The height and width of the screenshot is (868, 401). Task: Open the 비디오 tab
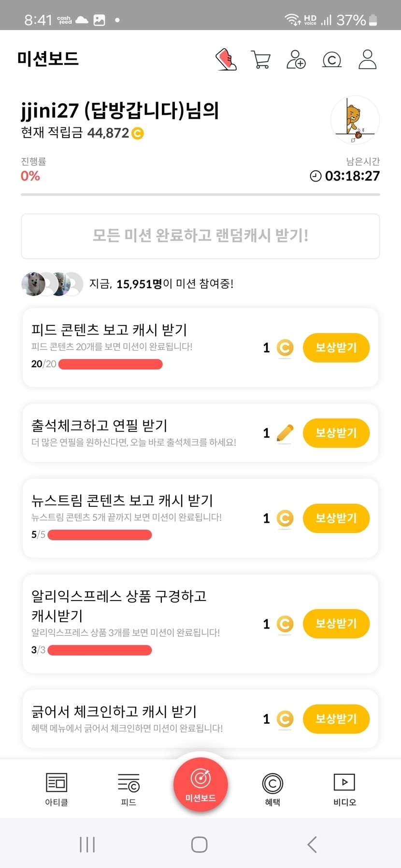tap(344, 789)
